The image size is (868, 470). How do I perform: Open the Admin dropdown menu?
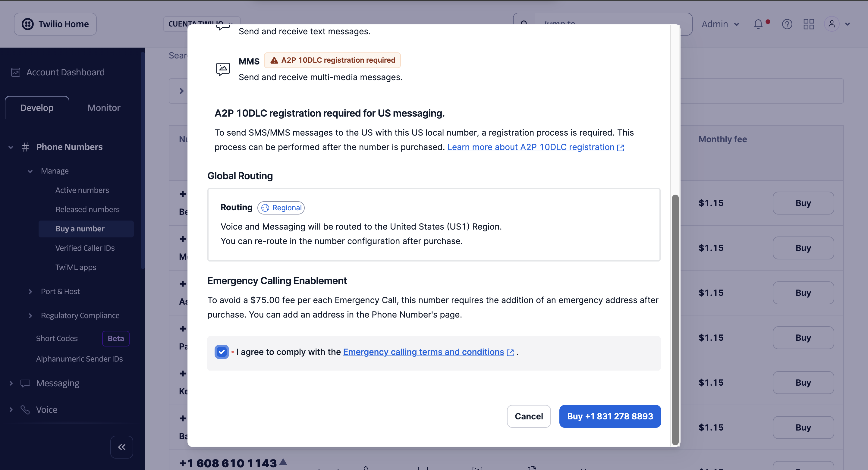pyautogui.click(x=720, y=24)
